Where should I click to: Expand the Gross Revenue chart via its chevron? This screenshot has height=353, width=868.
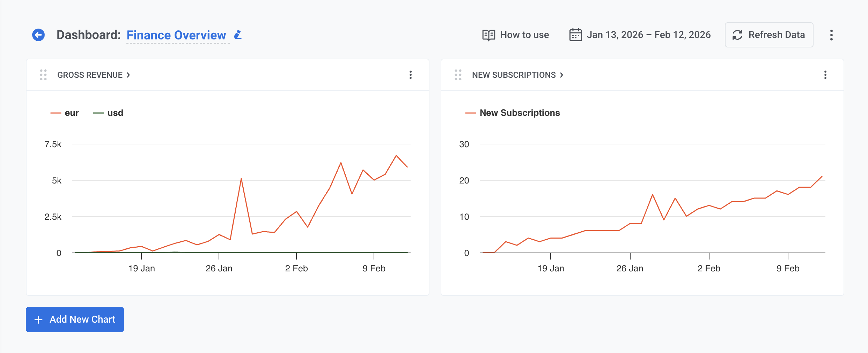click(x=128, y=75)
